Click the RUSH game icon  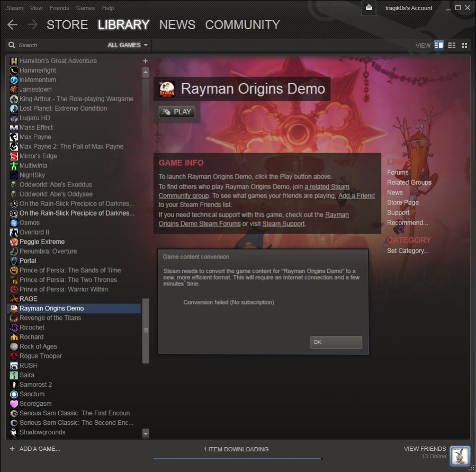14,366
